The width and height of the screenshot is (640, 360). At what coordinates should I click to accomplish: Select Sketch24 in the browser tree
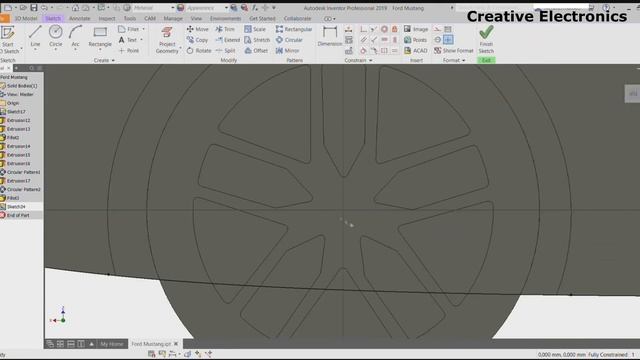(x=16, y=207)
